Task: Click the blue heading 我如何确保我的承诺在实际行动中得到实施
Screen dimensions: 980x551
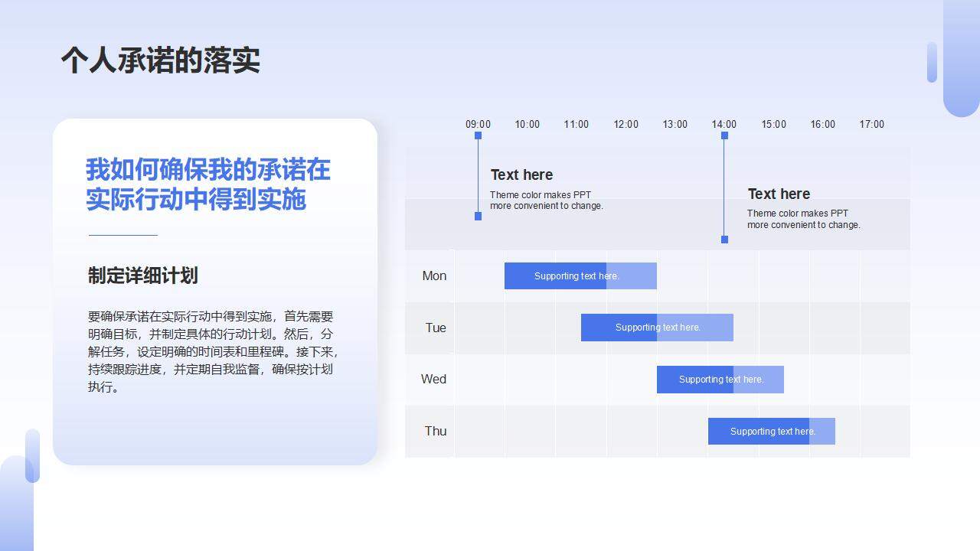Action: (208, 184)
